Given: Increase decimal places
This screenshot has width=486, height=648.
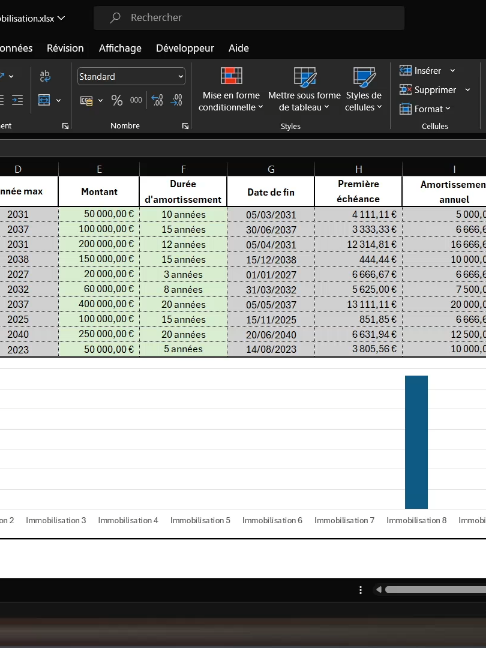Looking at the screenshot, I should point(157,100).
